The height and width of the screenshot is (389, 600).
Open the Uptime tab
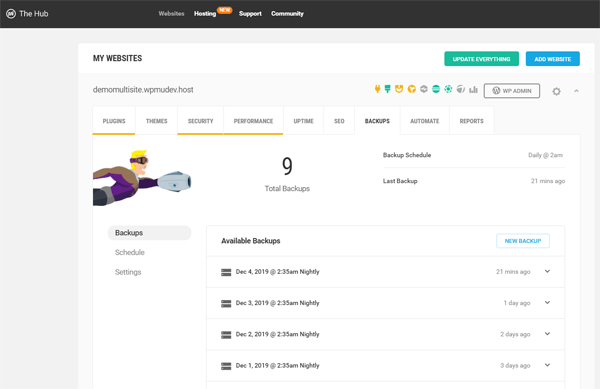click(x=303, y=121)
